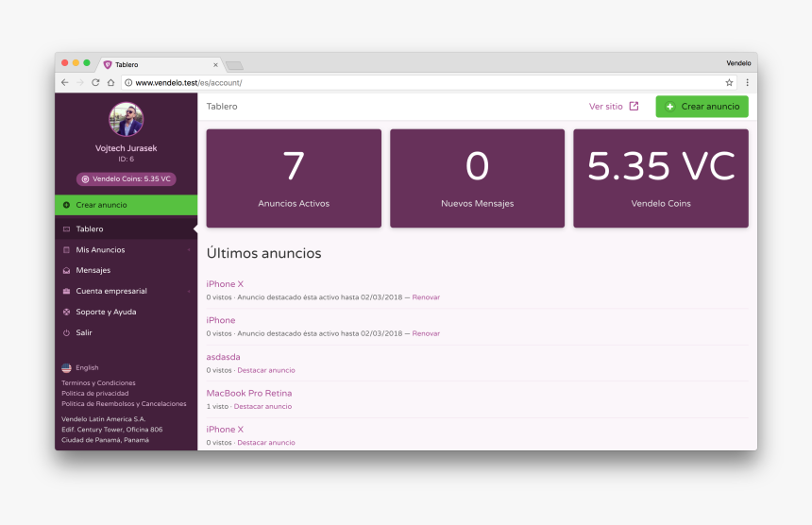Click Destacar anuncio for last iPhone X

pos(266,443)
